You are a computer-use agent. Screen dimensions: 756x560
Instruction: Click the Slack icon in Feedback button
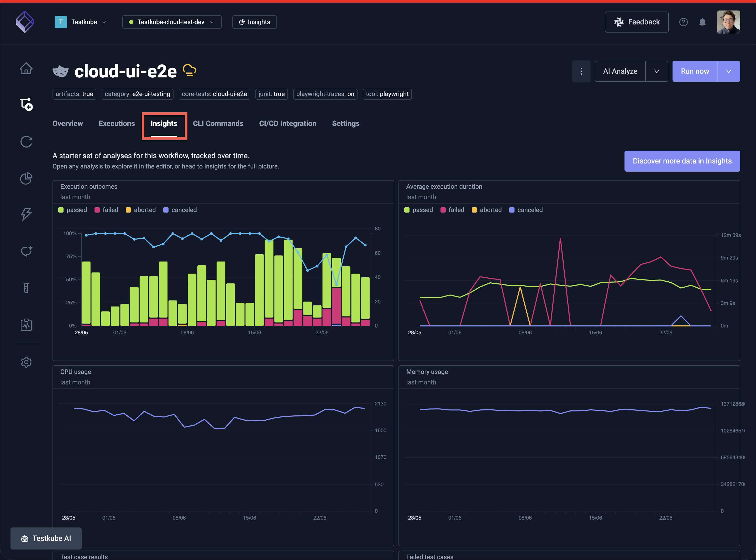click(619, 22)
